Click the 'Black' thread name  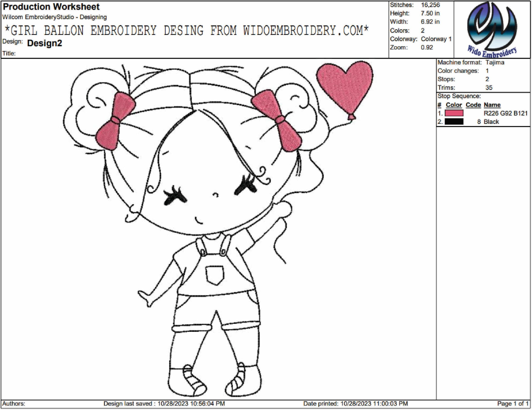pos(491,122)
